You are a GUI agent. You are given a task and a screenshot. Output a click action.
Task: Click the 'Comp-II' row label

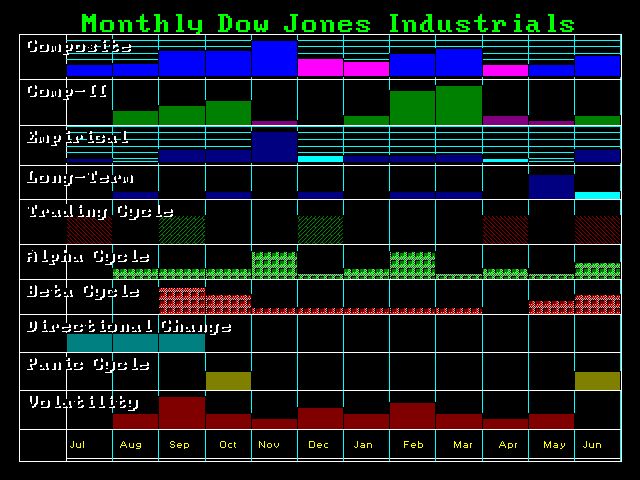click(67, 91)
